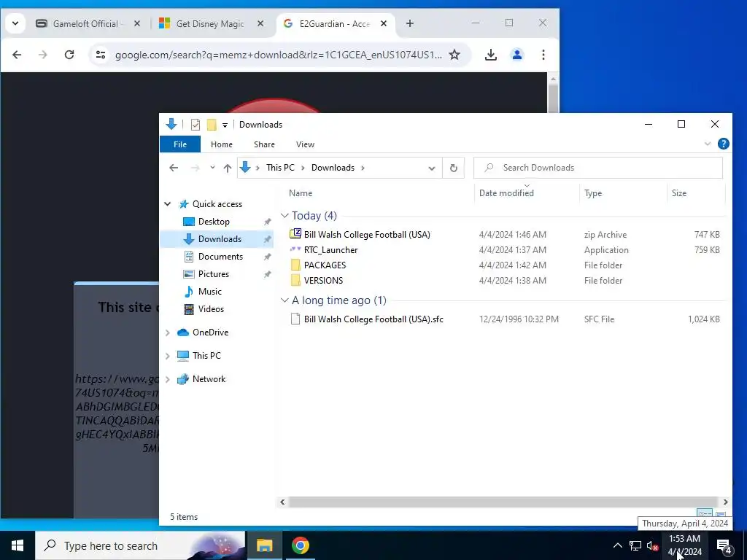The width and height of the screenshot is (747, 560).
Task: Expand the Network tree node
Action: tap(168, 379)
